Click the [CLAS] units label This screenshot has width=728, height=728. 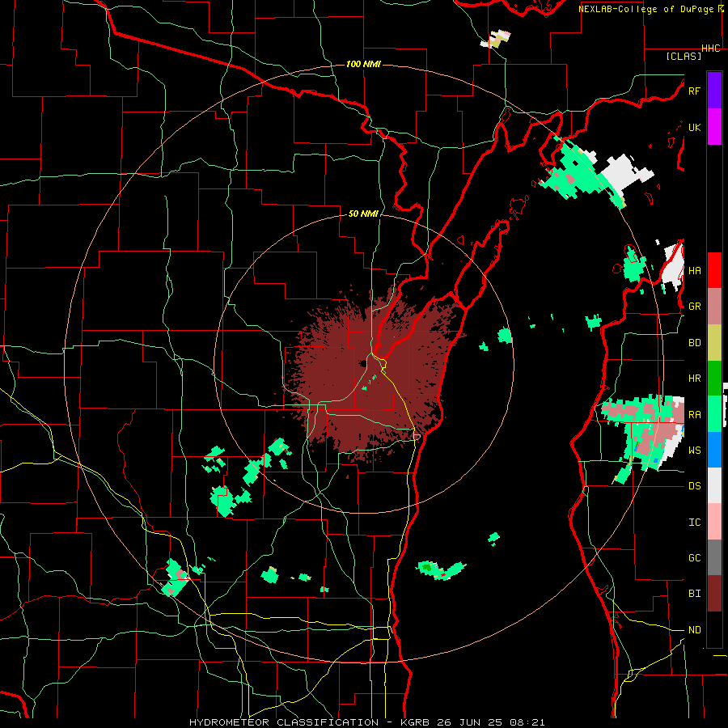tap(684, 56)
